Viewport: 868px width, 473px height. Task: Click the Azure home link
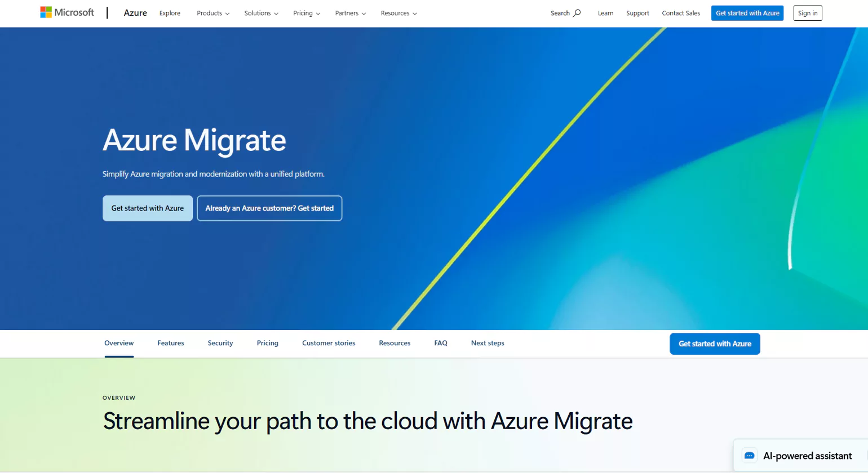pyautogui.click(x=135, y=12)
